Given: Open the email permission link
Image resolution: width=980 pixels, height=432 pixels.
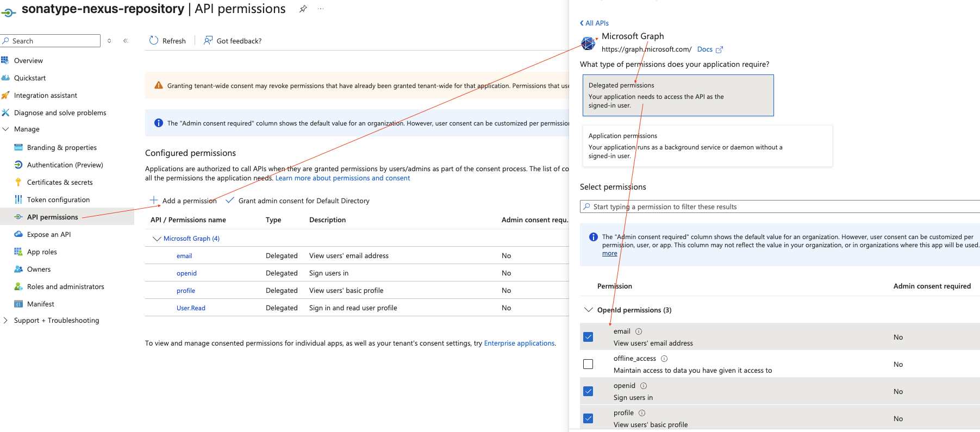Looking at the screenshot, I should click(x=184, y=256).
